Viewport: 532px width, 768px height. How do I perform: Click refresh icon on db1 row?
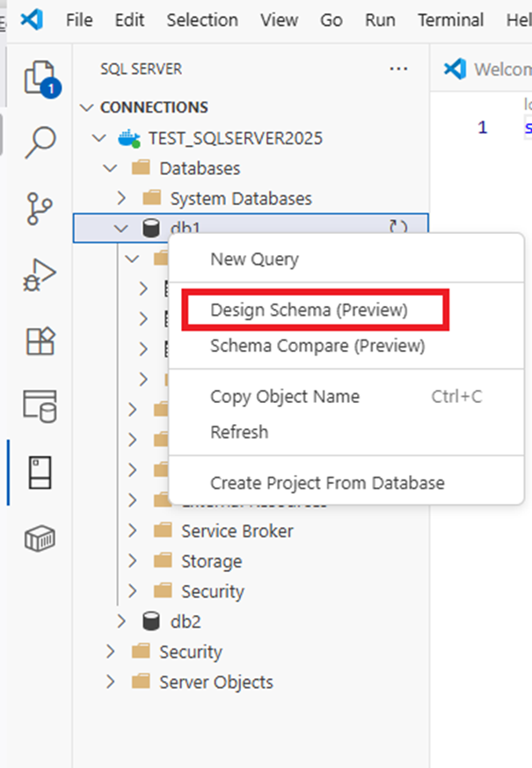[397, 227]
